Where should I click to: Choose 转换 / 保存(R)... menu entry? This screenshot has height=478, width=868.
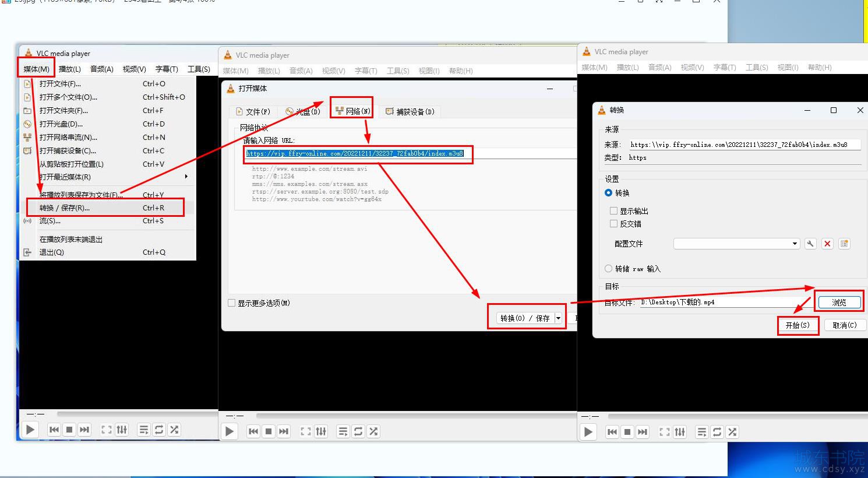(x=108, y=208)
